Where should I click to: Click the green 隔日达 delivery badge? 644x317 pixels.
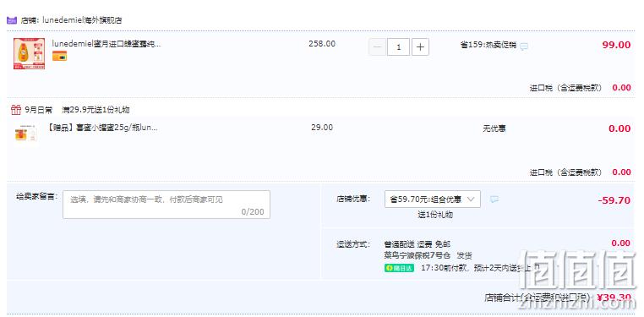(399, 268)
